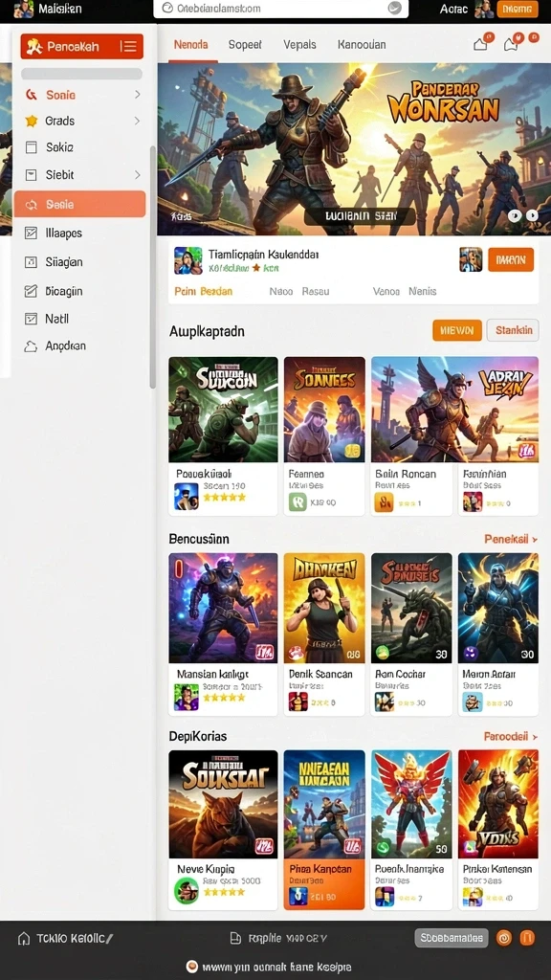Select the Rasau sub-tab
The width and height of the screenshot is (551, 980).
coord(316,291)
